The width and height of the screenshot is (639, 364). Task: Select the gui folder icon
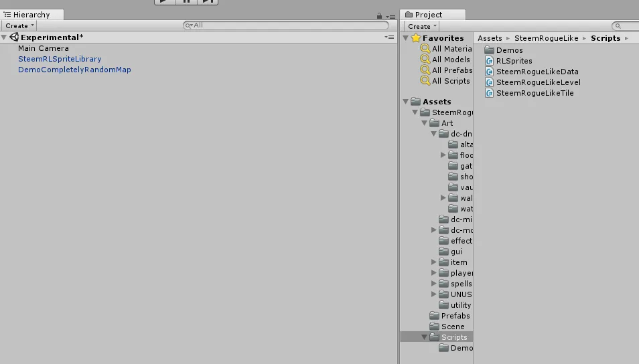pos(444,251)
